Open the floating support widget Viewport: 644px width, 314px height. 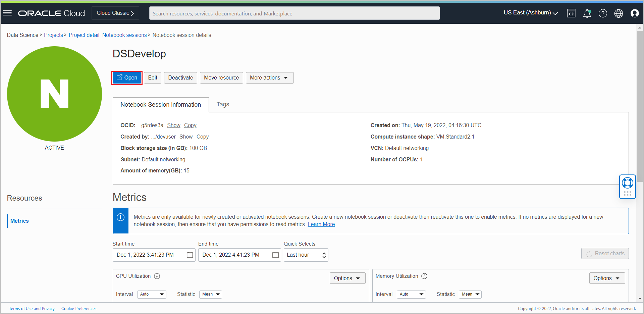(x=628, y=184)
